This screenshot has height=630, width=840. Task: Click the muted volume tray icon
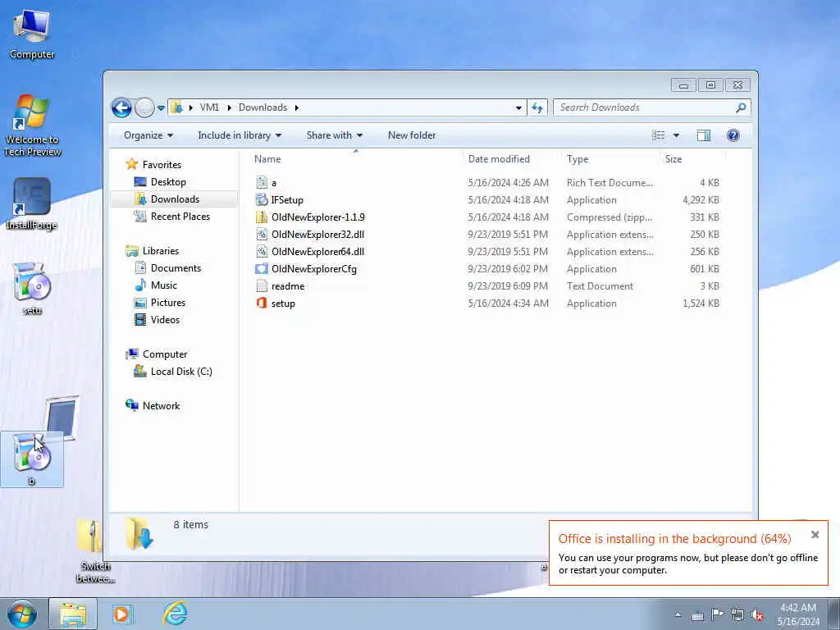[757, 615]
